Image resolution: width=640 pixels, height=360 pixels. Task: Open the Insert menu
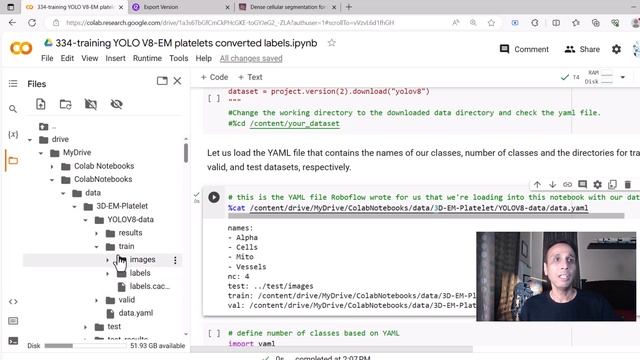pyautogui.click(x=116, y=58)
